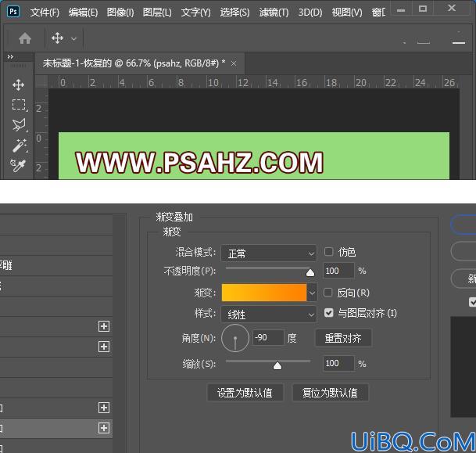
Task: Select the Move tool in the toolbox
Action: [x=19, y=85]
